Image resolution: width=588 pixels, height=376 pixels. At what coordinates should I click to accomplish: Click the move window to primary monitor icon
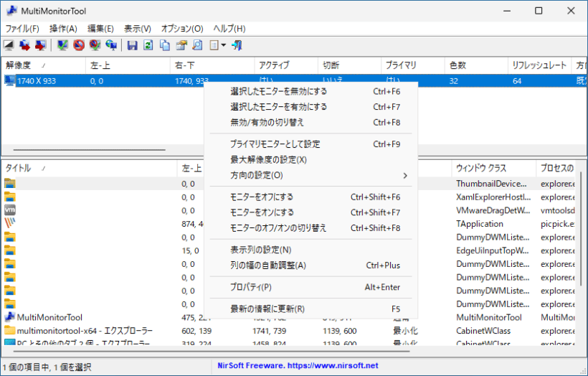[x=40, y=45]
